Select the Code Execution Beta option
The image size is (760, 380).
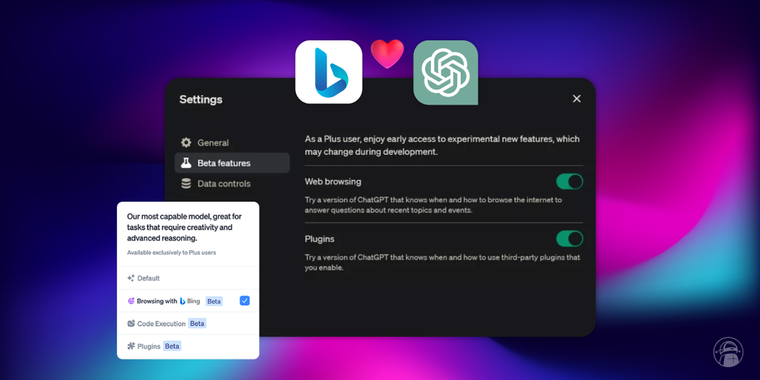coord(188,323)
